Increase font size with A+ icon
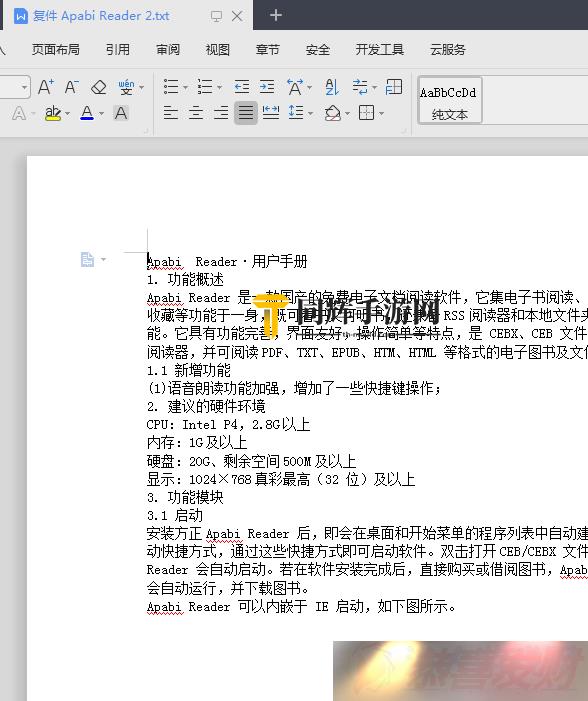The width and height of the screenshot is (588, 701). (46, 87)
